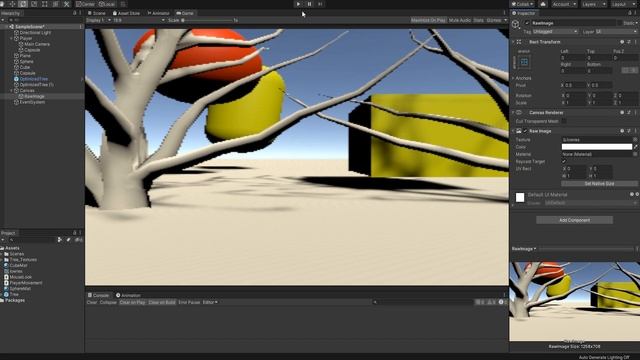The height and width of the screenshot is (360, 640).
Task: Open the custom editor tools icon
Action: click(67, 4)
